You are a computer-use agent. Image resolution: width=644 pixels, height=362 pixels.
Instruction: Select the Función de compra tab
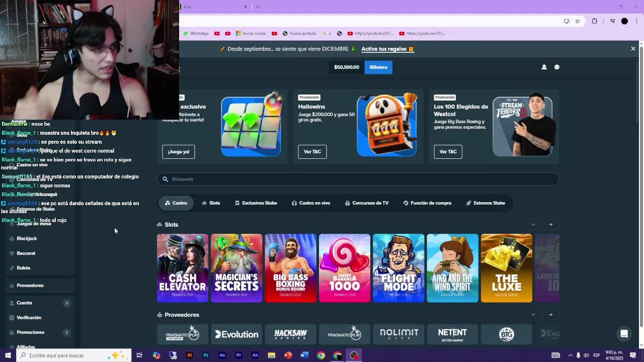(x=427, y=203)
